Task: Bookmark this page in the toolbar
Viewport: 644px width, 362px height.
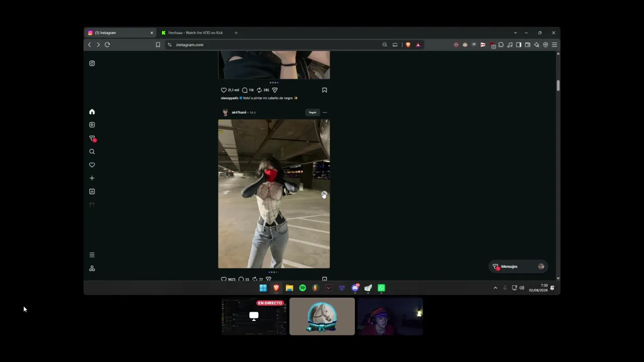Action: pyautogui.click(x=158, y=45)
